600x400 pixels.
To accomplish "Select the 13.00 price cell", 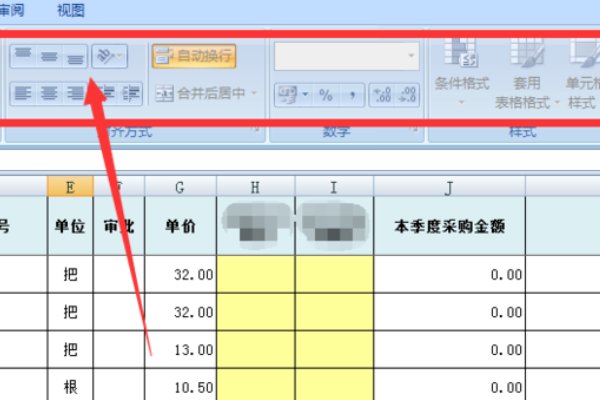I will coord(180,349).
